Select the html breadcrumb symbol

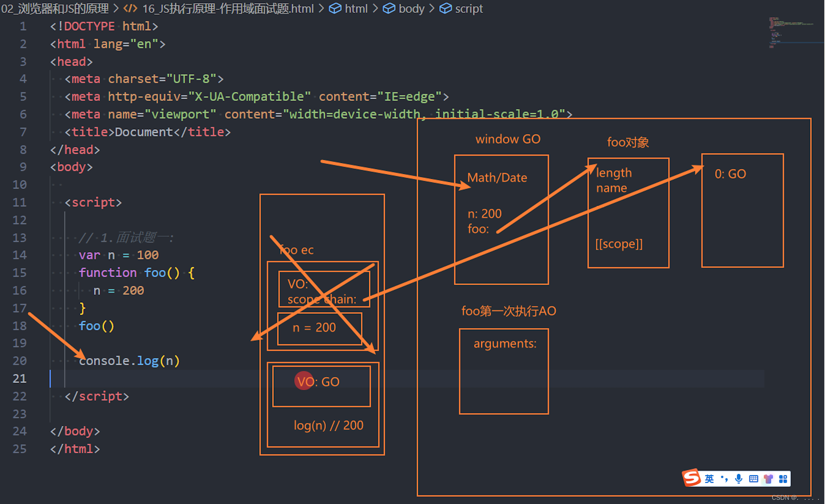[x=348, y=8]
